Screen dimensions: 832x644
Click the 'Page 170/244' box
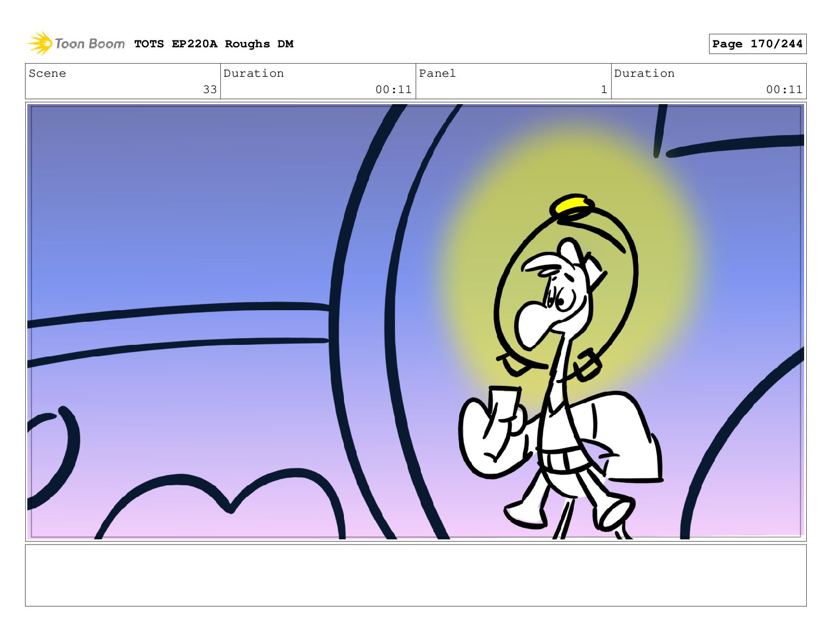pos(757,44)
